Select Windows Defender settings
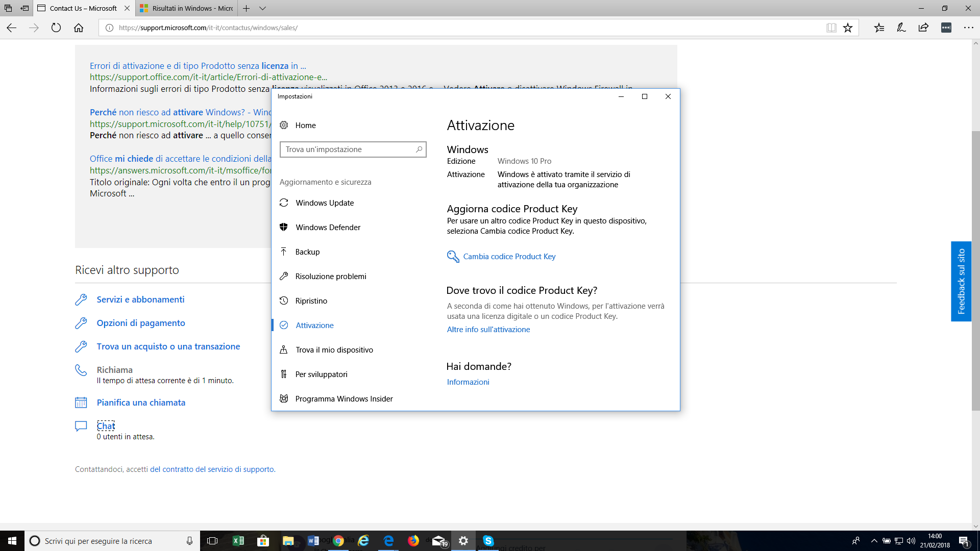The width and height of the screenshot is (980, 551). pyautogui.click(x=328, y=227)
